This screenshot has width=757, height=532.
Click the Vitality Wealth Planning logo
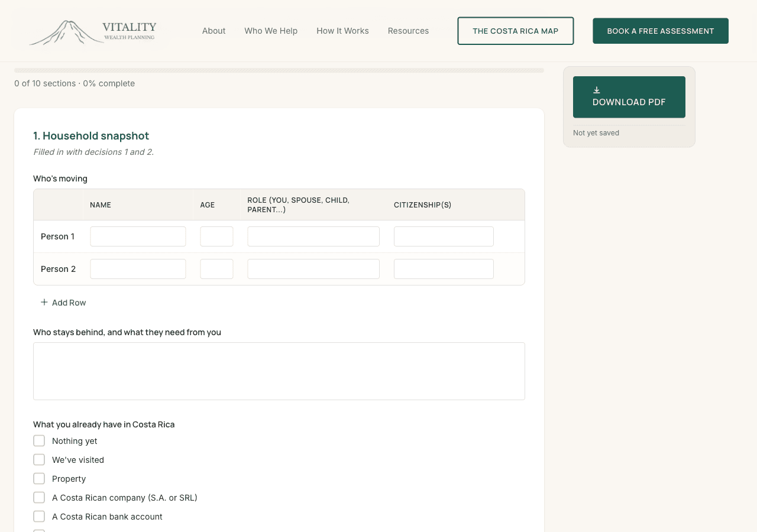[93, 31]
